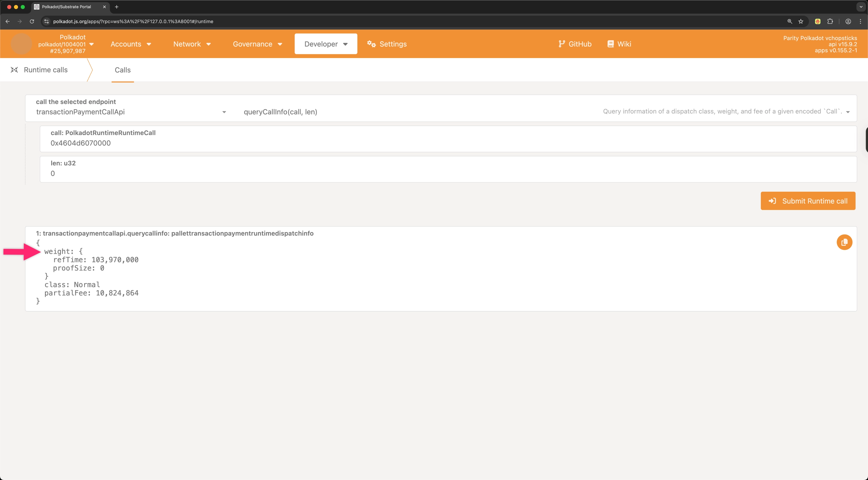Open the Chrome profile avatar icon
Image resolution: width=868 pixels, height=480 pixels.
coord(848,21)
